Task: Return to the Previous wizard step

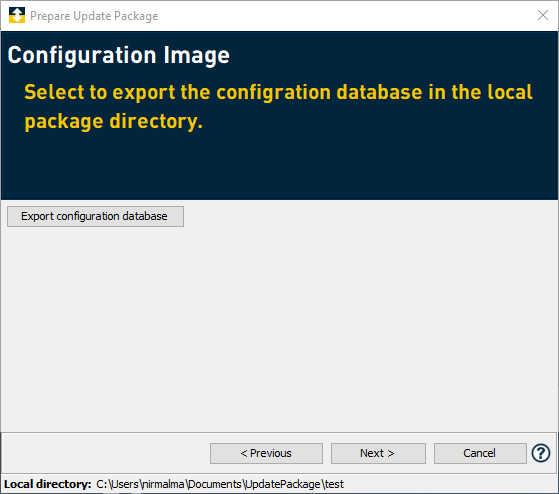Action: [266, 453]
